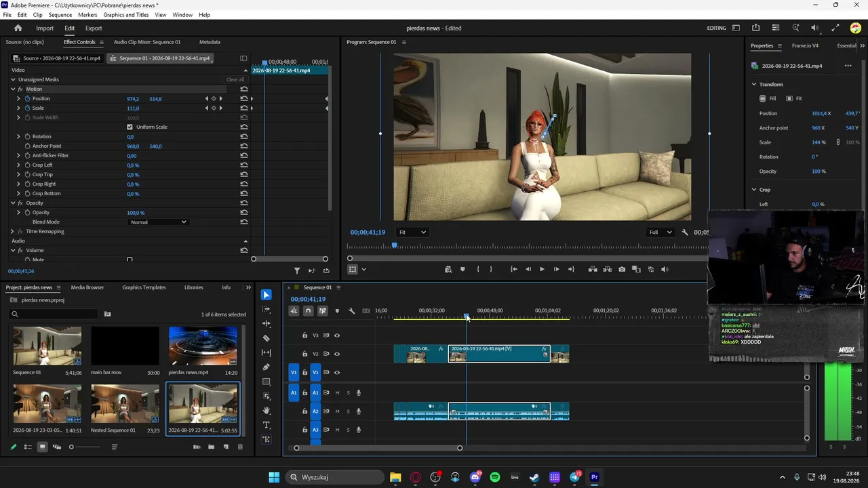This screenshot has width=868, height=488.
Task: Toggle animation stopwatch for Rotation
Action: 27,137
